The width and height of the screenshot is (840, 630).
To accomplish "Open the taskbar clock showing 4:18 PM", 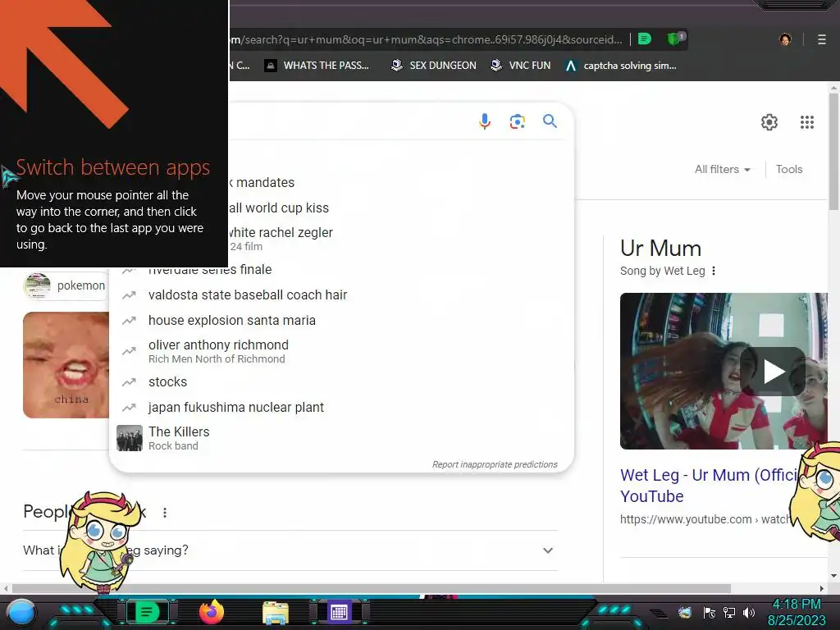I will tap(797, 612).
